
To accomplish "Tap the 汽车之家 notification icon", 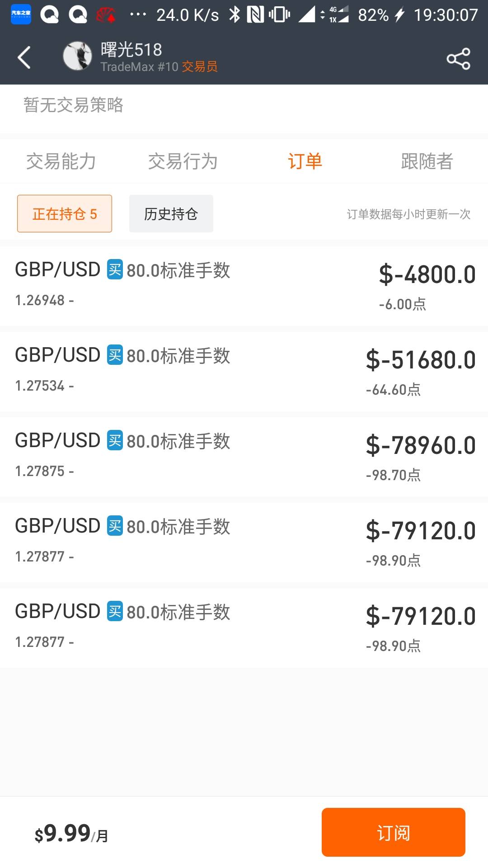I will (21, 14).
